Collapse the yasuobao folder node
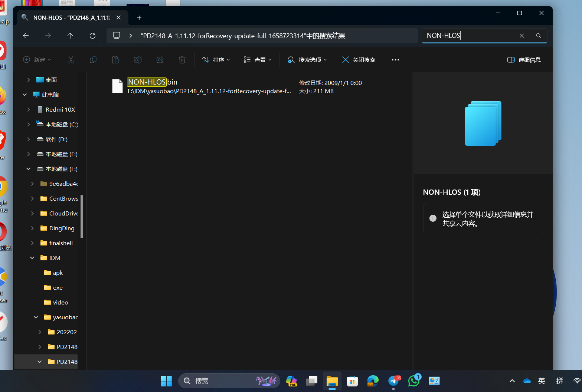Image resolution: width=582 pixels, height=392 pixels. [x=36, y=317]
